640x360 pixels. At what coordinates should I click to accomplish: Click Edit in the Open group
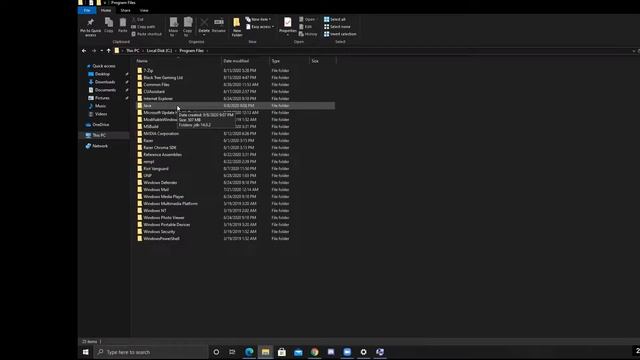click(x=306, y=27)
